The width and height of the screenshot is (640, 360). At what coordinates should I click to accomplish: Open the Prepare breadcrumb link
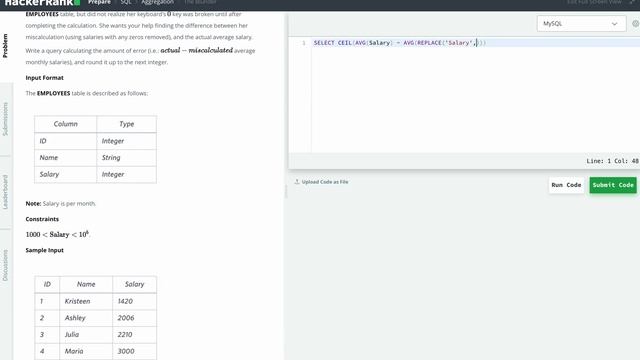point(99,2)
